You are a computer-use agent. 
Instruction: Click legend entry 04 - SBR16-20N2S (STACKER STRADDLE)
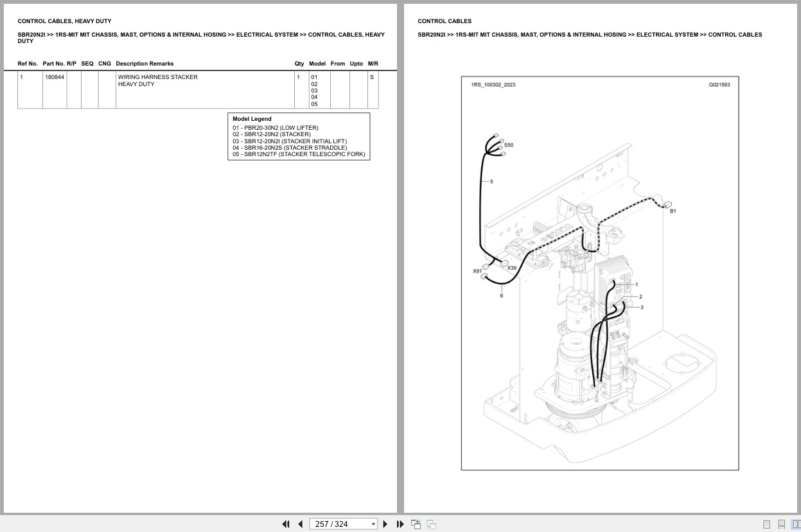(x=290, y=148)
